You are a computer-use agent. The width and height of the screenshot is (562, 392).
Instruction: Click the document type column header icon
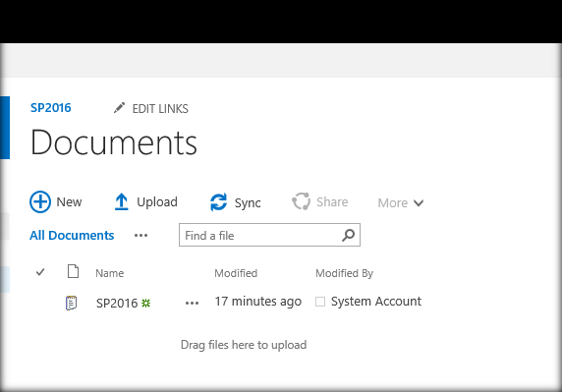point(73,271)
